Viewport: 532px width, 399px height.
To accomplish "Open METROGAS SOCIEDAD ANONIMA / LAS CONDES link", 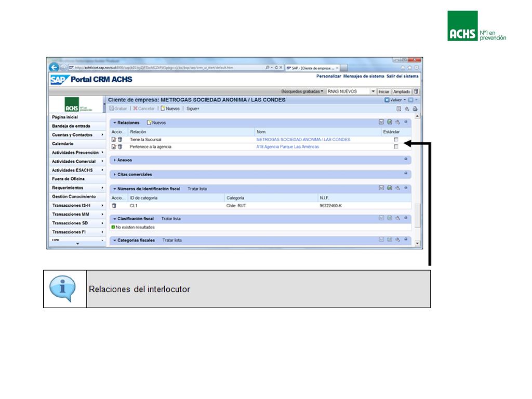I will pos(303,139).
